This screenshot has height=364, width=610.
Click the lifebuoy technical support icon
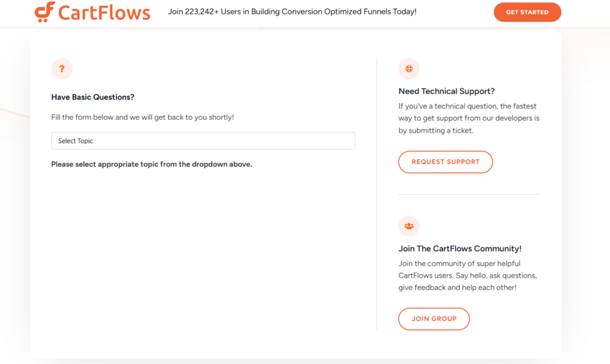pyautogui.click(x=409, y=69)
